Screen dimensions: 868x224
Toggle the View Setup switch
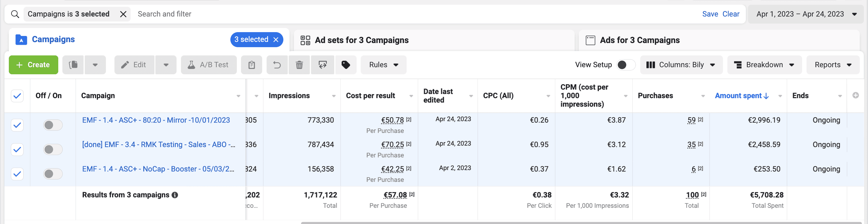pyautogui.click(x=626, y=65)
